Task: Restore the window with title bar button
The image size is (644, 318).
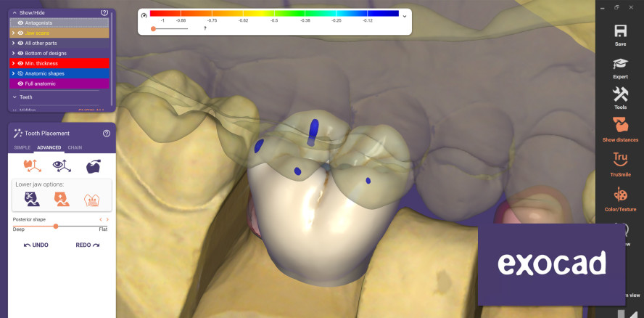Action: coord(616,7)
